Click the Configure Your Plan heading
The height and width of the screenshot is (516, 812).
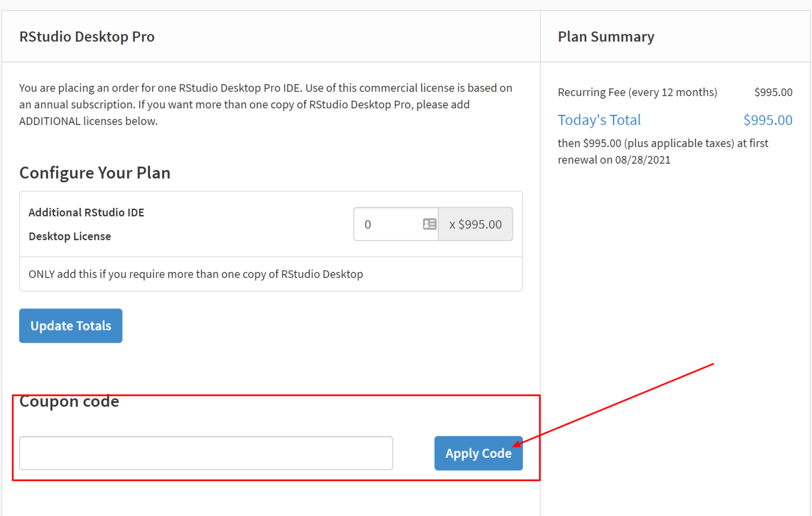pyautogui.click(x=95, y=173)
